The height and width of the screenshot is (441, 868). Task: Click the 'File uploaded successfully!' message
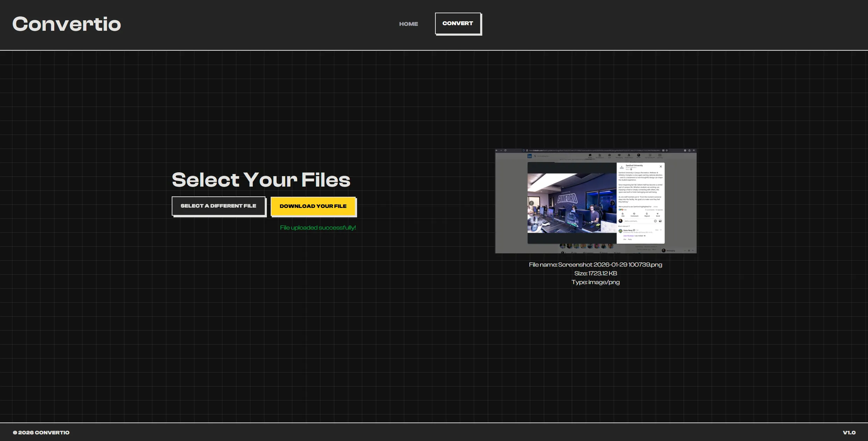click(318, 228)
